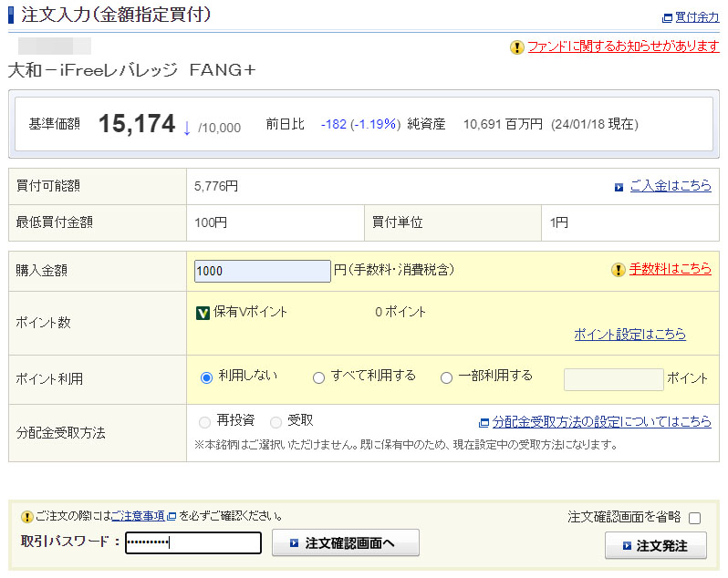
Task: Open the ポイント設定はこちら link
Action: point(629,335)
